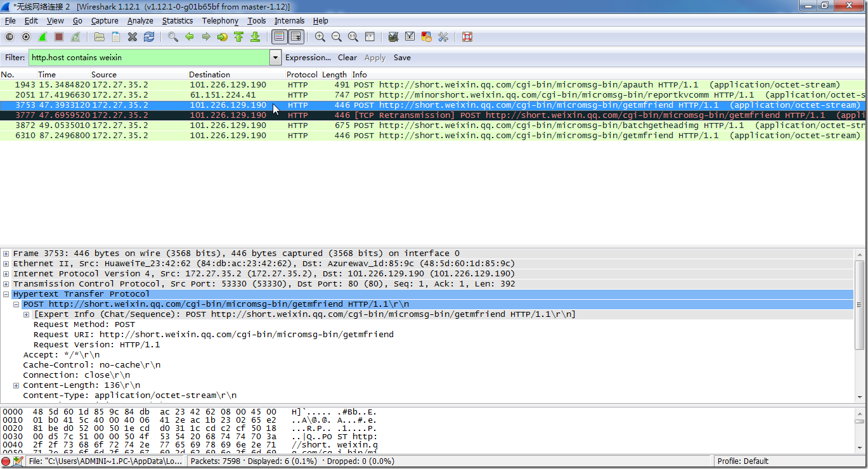
Task: Toggle auto scroll in live capture
Action: [x=296, y=37]
